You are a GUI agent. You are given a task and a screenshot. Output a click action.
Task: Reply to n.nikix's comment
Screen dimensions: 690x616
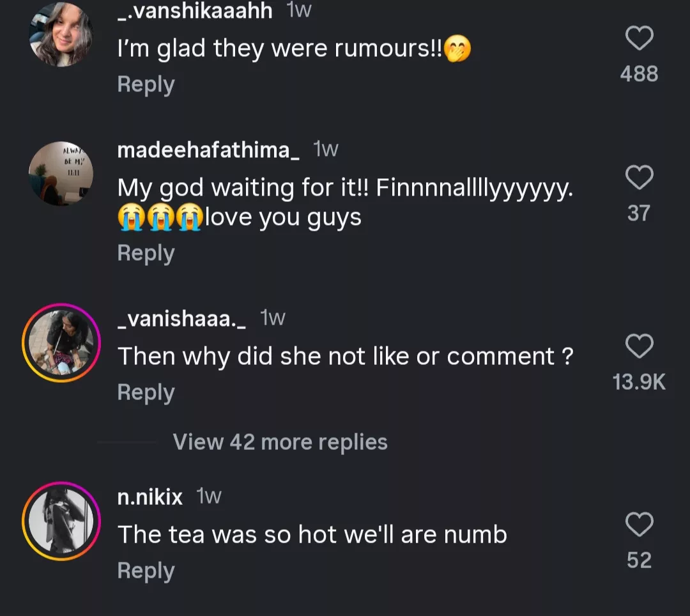146,571
